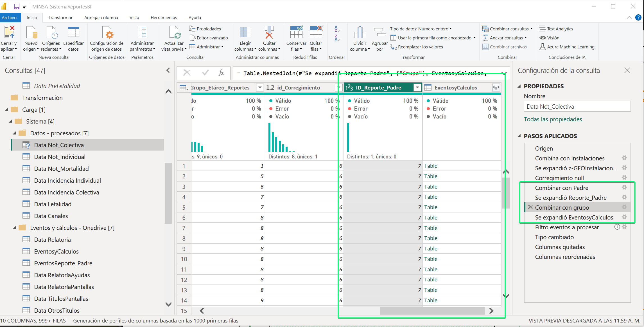
Task: Collapse Datos - procesados folder
Action: 15,133
